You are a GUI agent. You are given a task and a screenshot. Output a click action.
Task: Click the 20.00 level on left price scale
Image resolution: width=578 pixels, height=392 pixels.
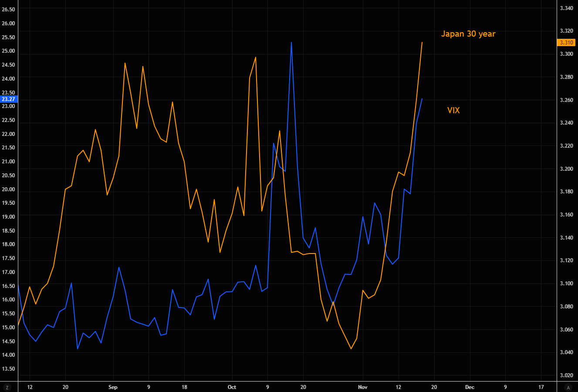coord(8,189)
